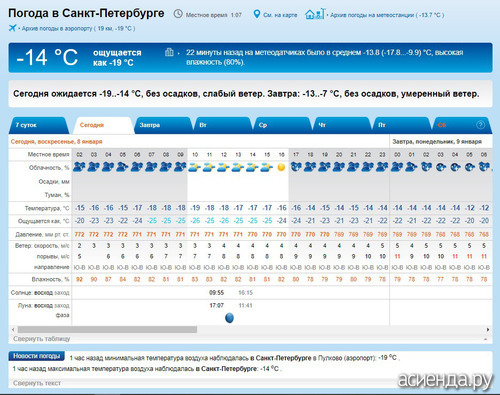
Task: Click the cloud icon at hour 17
Action: click(296, 167)
